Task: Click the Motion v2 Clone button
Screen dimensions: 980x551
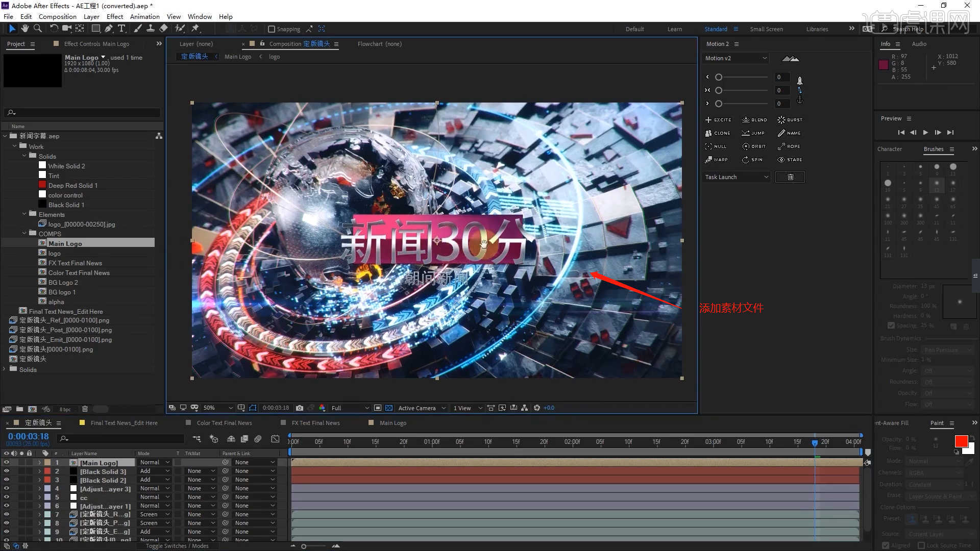Action: (x=718, y=133)
